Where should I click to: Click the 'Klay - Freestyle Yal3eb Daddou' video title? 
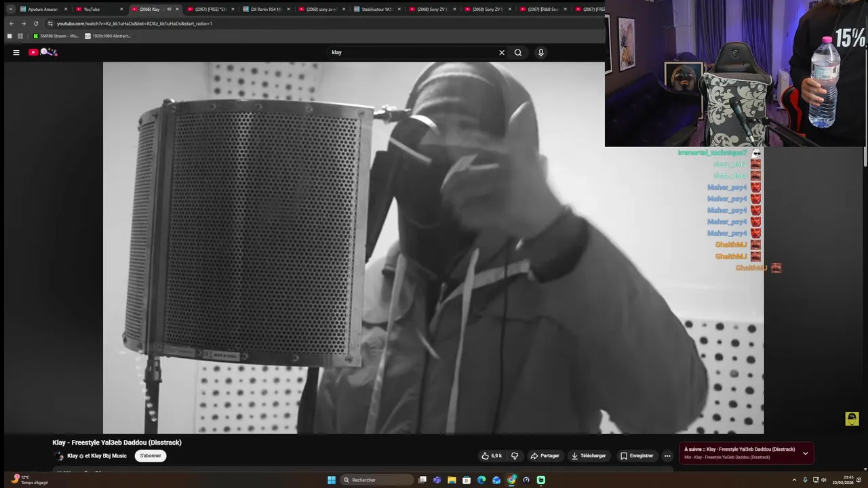117,443
